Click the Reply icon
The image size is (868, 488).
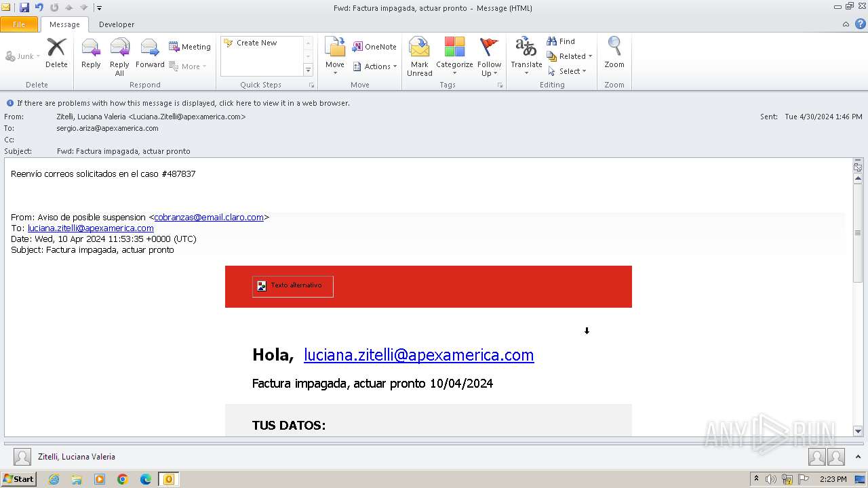(x=91, y=53)
